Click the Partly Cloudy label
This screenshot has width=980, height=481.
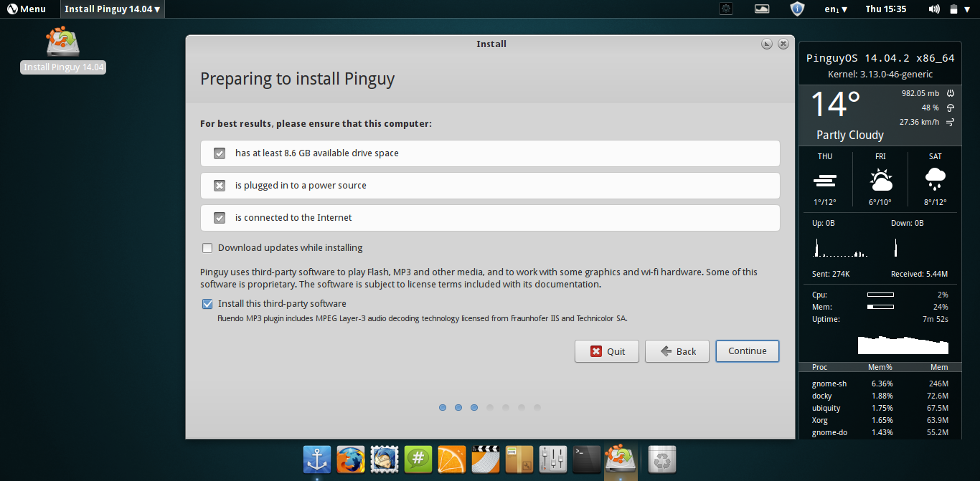[850, 135]
